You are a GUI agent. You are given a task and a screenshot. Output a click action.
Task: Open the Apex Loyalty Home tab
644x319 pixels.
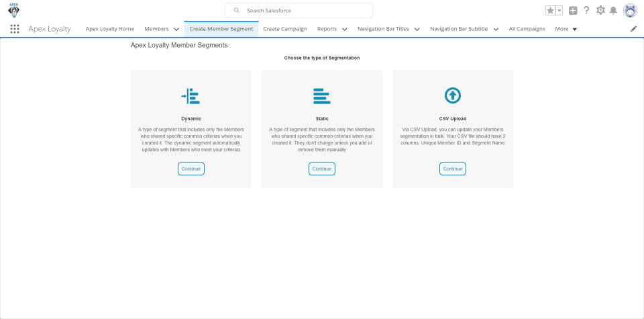pyautogui.click(x=109, y=29)
